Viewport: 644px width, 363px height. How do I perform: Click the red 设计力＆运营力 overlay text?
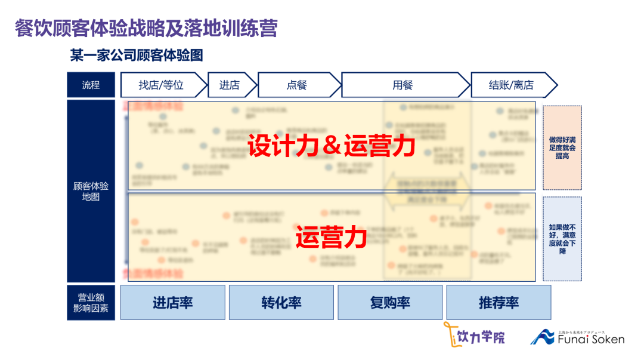[331, 146]
